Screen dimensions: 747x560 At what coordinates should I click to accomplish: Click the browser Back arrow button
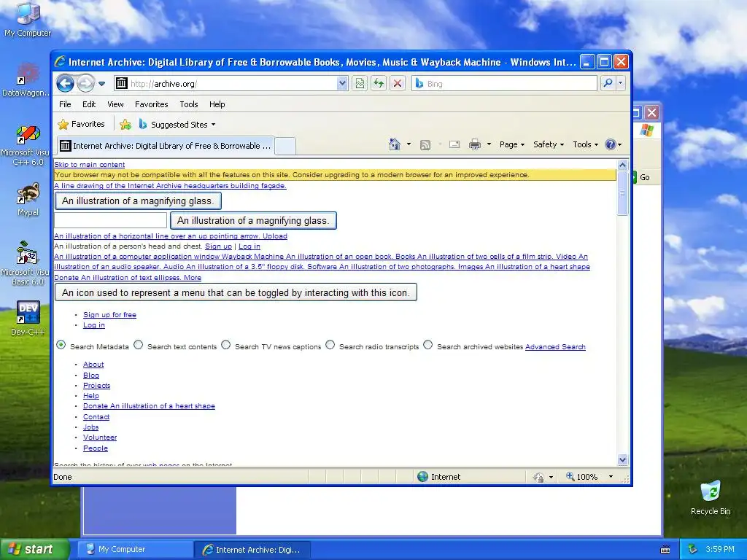click(65, 84)
